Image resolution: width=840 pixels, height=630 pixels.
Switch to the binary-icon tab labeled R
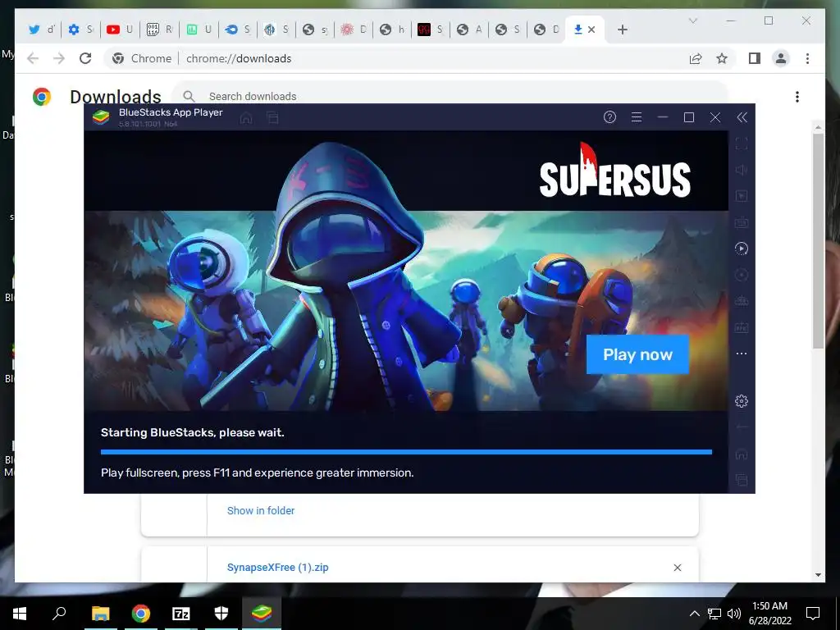[158, 30]
